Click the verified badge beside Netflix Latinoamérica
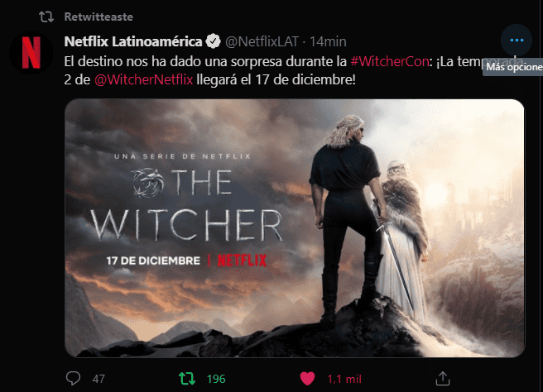The width and height of the screenshot is (543, 392). click(213, 41)
